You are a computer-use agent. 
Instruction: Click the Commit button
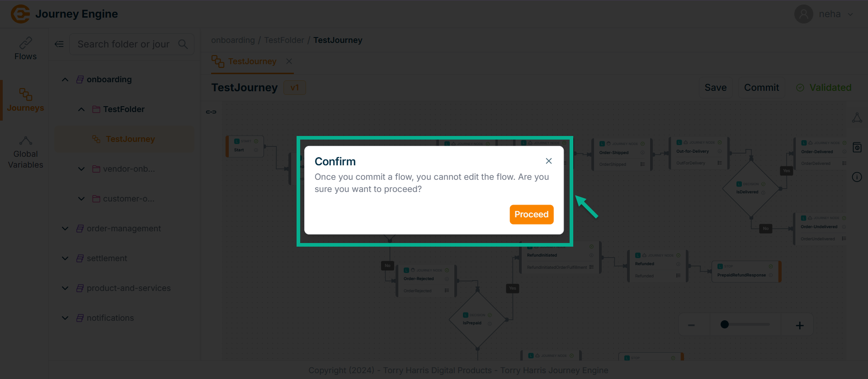coord(761,88)
